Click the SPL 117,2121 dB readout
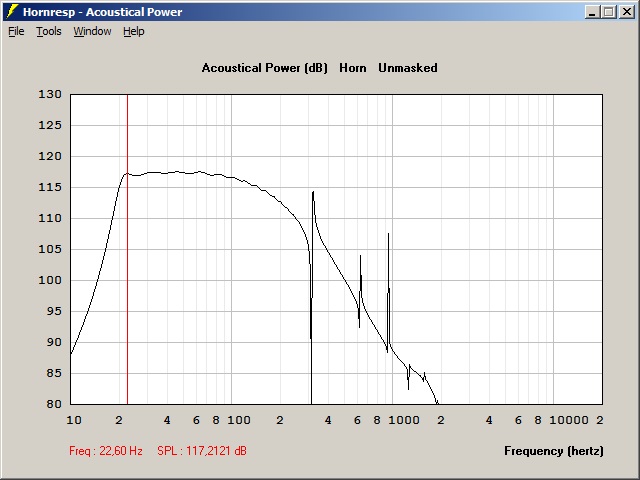640x480 pixels. [202, 451]
